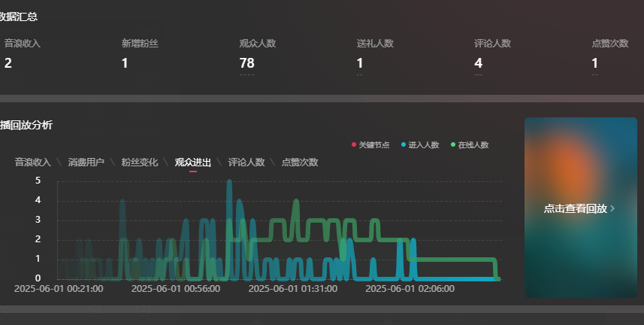Screen dimensions: 644x325
Task: Click the 送礼人数 summary label
Action: tap(375, 43)
